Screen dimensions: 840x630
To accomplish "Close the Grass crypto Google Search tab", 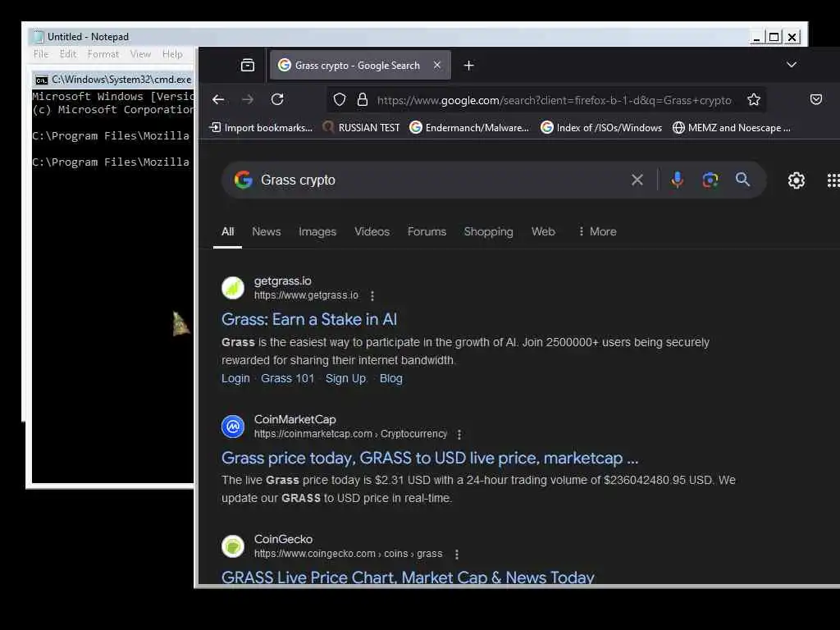I will tap(437, 65).
